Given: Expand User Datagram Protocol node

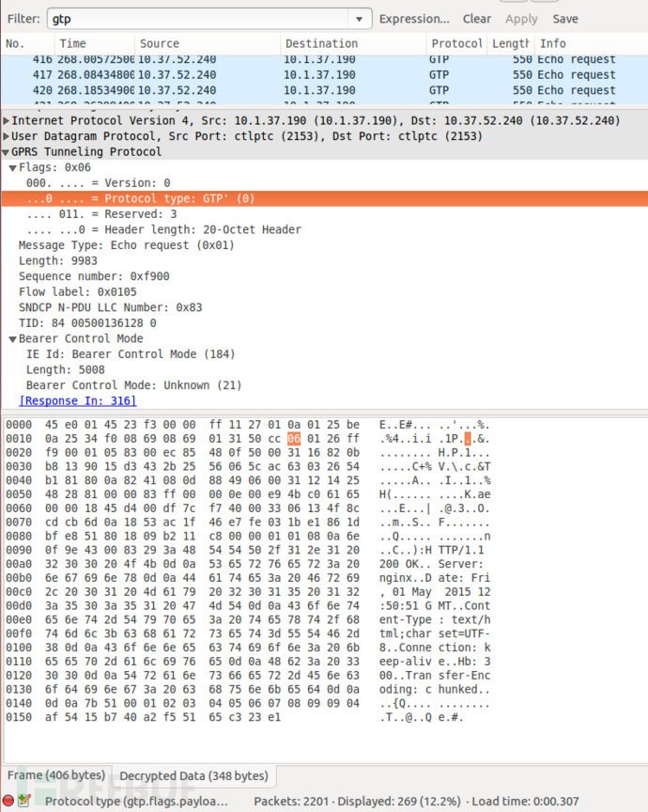Looking at the screenshot, I should [7, 136].
